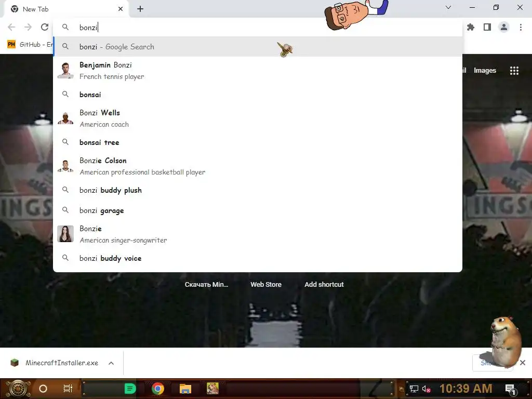The height and width of the screenshot is (399, 532).
Task: Reload the current page
Action: pos(45,27)
